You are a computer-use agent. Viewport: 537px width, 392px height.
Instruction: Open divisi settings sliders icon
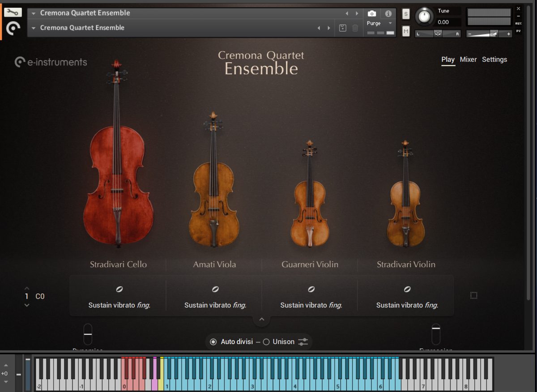click(303, 342)
